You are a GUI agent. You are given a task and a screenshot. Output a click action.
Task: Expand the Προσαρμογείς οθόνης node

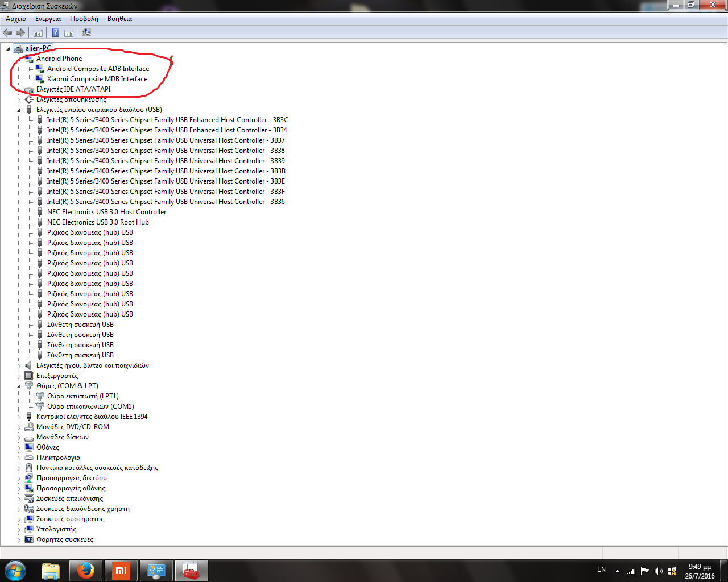click(19, 489)
